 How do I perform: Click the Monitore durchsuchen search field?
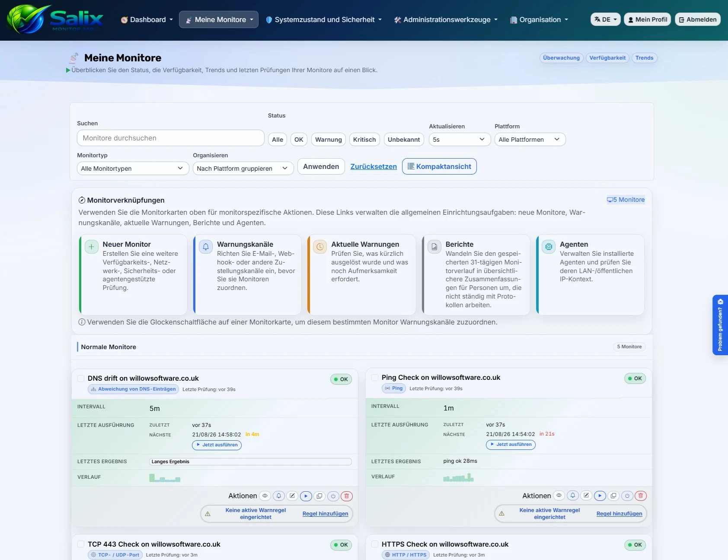coord(170,138)
